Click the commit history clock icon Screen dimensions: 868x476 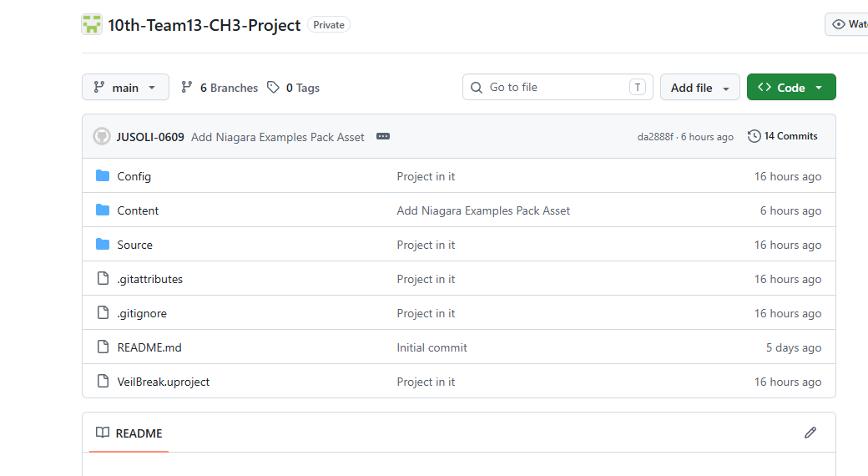pyautogui.click(x=754, y=136)
